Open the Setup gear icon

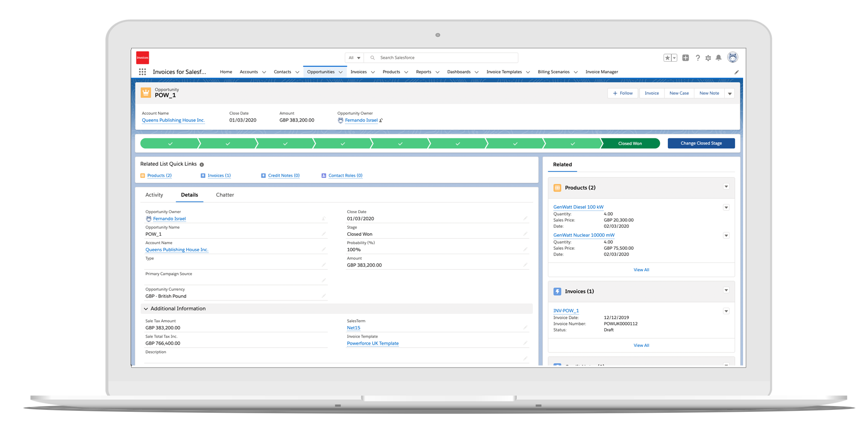point(708,58)
